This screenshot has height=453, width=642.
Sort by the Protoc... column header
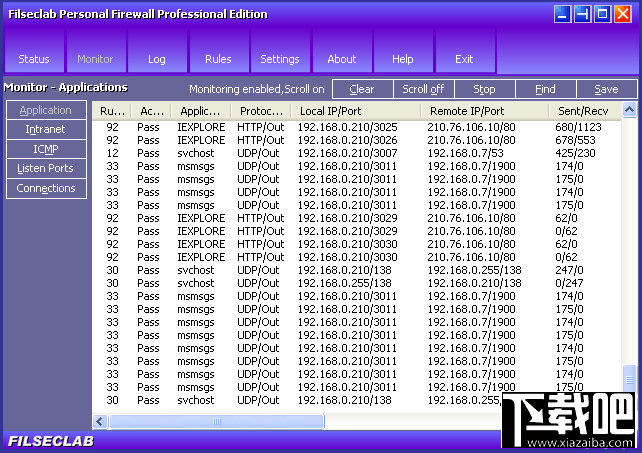(x=261, y=111)
